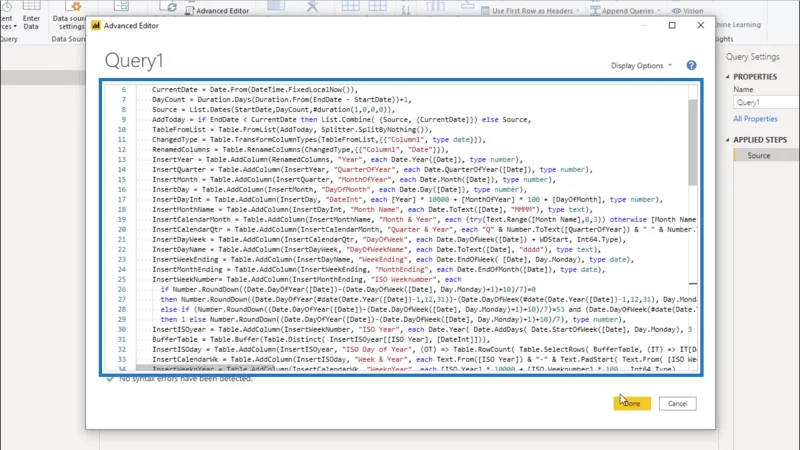800x450 pixels.
Task: Click the editor vertical scrollbar thumb
Action: [x=692, y=142]
